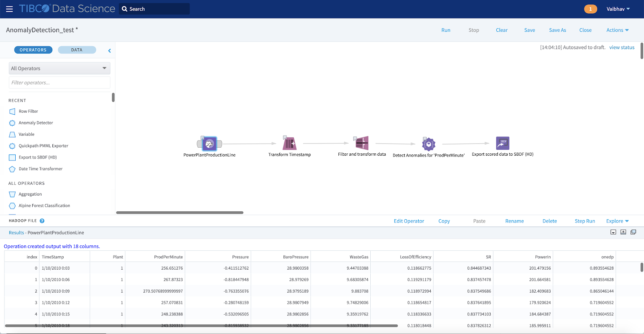This screenshot has height=334, width=644.
Task: Select the Row Filter operator icon
Action: [12, 111]
